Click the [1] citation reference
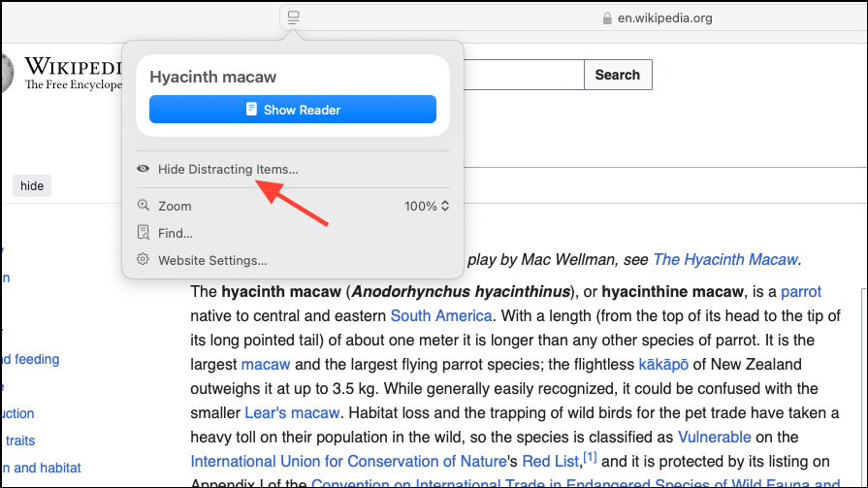 click(590, 458)
